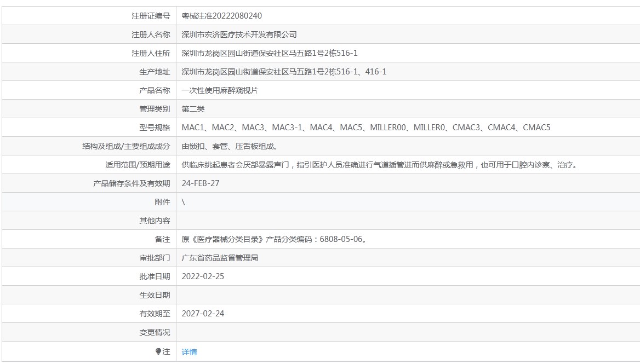Select the model list starting with MAC1
This screenshot has height=364, width=640.
click(x=365, y=128)
